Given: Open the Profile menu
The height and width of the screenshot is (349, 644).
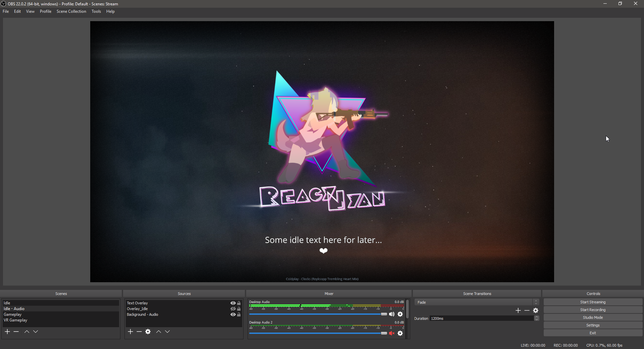Looking at the screenshot, I should coord(46,11).
